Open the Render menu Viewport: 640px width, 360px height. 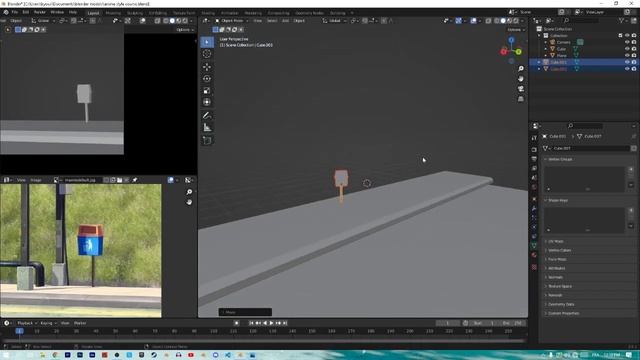tap(40, 12)
